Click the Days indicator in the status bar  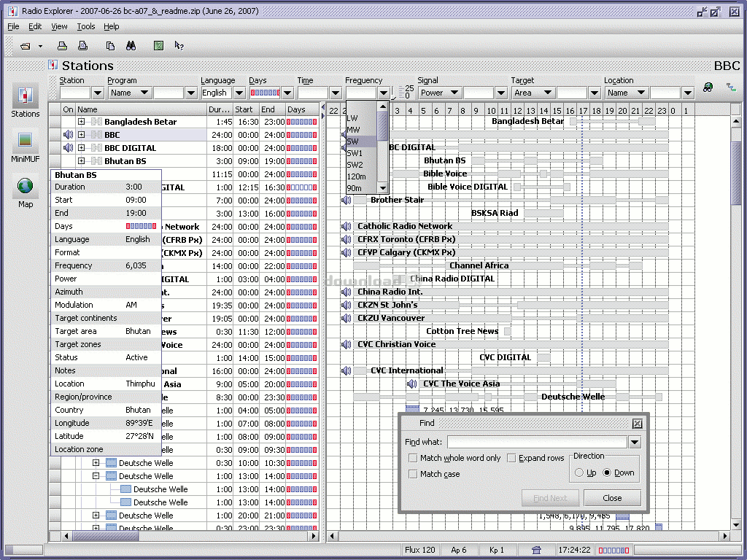[613, 551]
